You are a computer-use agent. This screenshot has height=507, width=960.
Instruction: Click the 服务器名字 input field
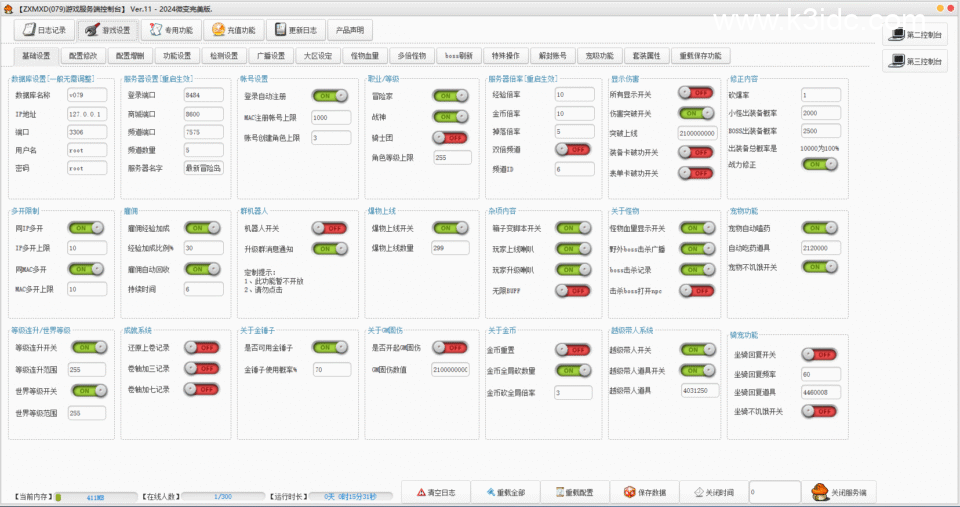point(203,168)
